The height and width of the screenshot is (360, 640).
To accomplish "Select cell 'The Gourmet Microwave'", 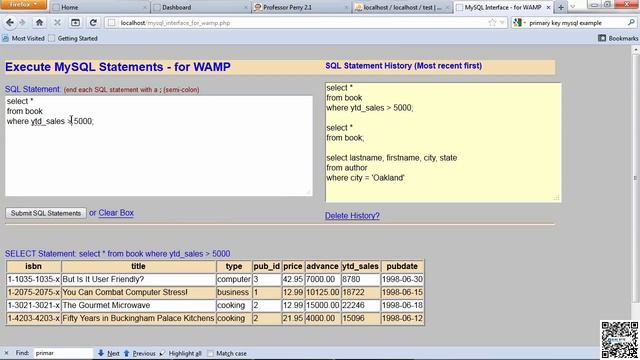I will click(138, 305).
